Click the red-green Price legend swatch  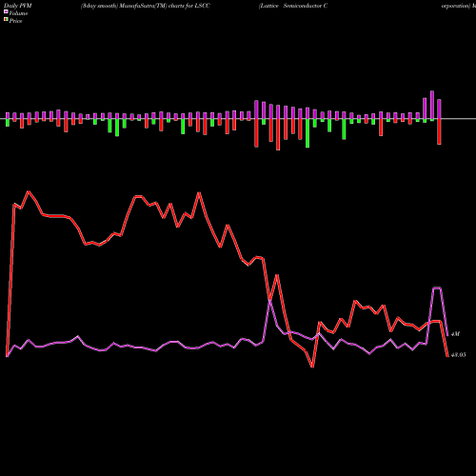click(6, 19)
